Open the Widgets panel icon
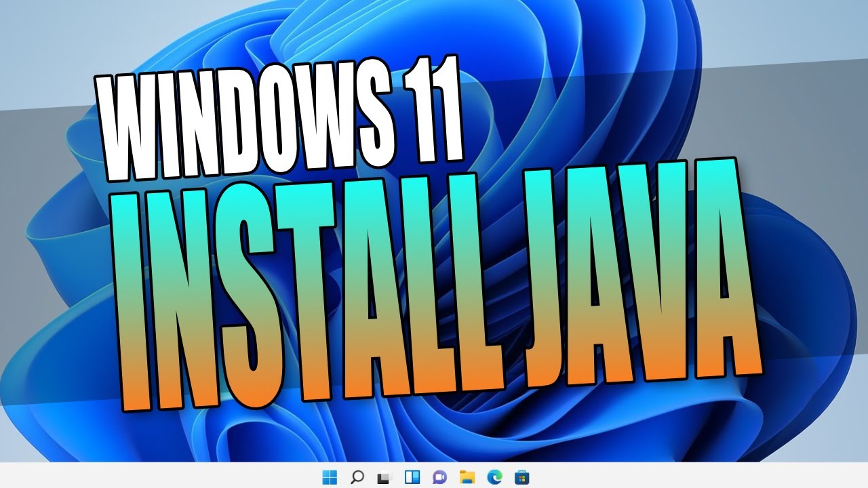 tap(412, 476)
